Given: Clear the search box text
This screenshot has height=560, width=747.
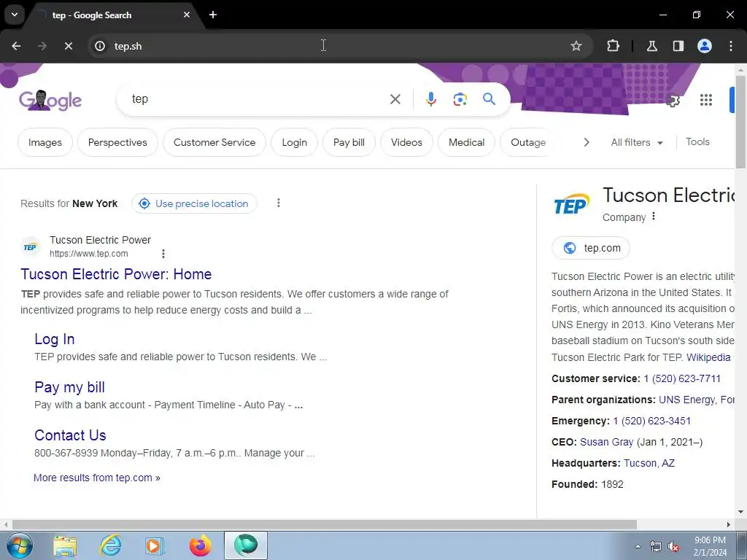Looking at the screenshot, I should click(395, 99).
